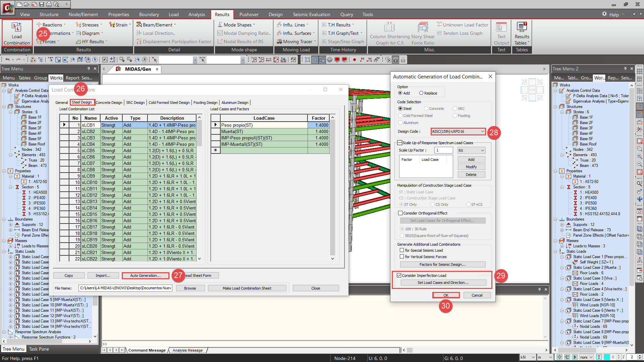644x362 pixels.
Task: Click the Auto Generation... button
Action: point(145,276)
